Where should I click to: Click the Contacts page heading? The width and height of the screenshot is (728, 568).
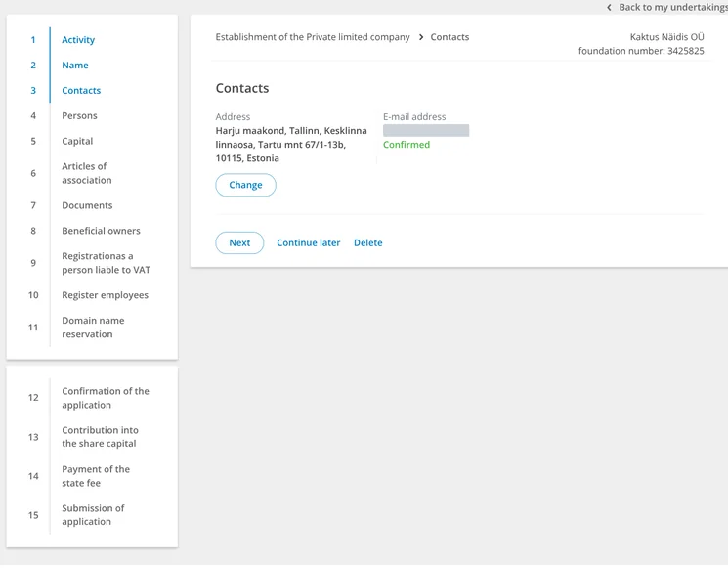[242, 88]
